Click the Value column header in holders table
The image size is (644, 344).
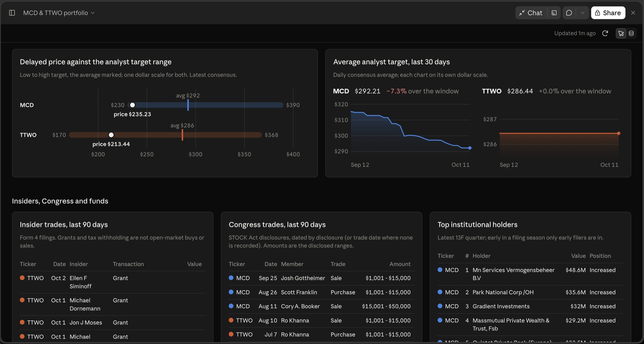(x=578, y=256)
